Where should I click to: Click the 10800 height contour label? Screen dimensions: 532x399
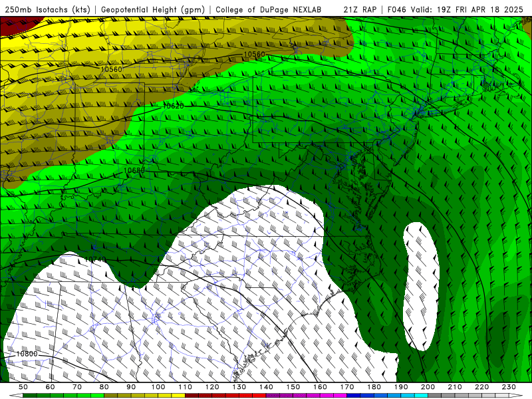click(27, 354)
